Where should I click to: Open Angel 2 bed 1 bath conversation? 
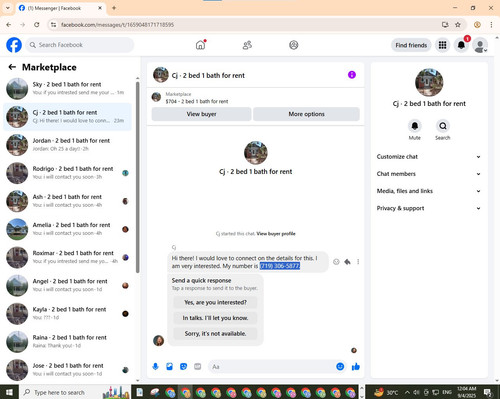[x=67, y=285]
